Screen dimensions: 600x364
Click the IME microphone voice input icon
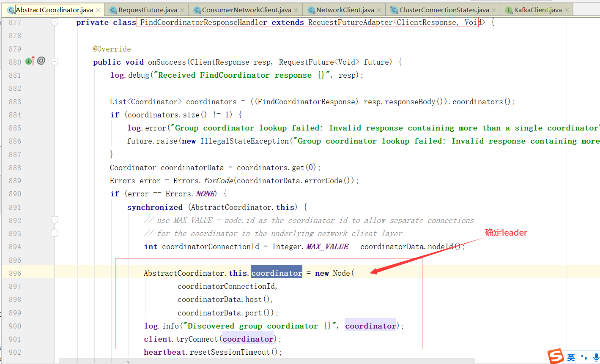pyautogui.click(x=596, y=357)
